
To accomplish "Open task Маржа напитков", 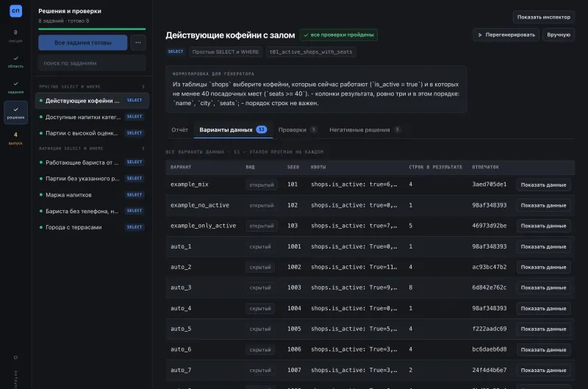I will (92, 195).
